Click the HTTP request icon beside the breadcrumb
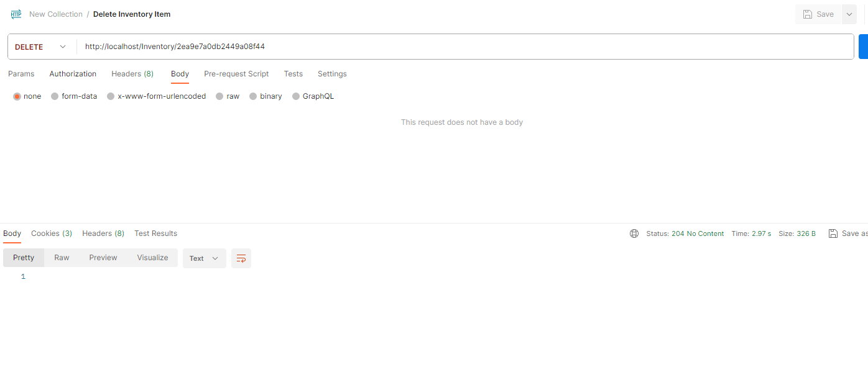868x367 pixels. [16, 14]
